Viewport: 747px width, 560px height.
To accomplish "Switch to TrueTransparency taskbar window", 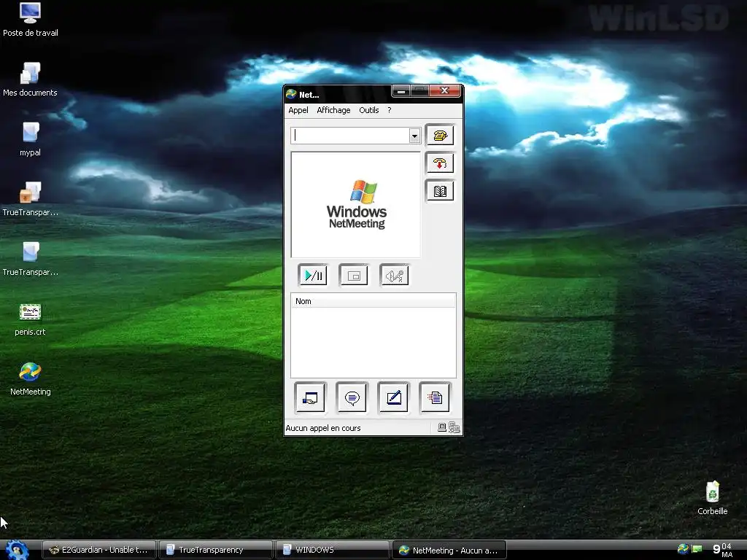I will [x=216, y=550].
